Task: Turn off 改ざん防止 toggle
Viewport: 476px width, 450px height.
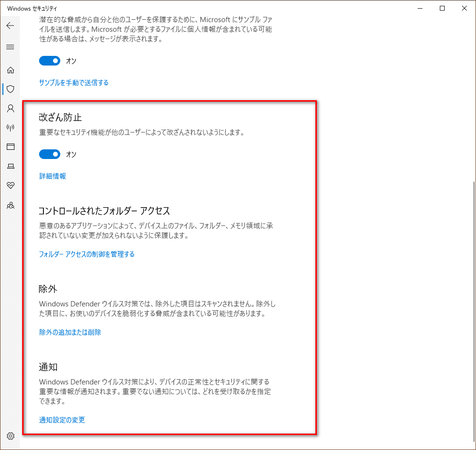Action: [50, 154]
